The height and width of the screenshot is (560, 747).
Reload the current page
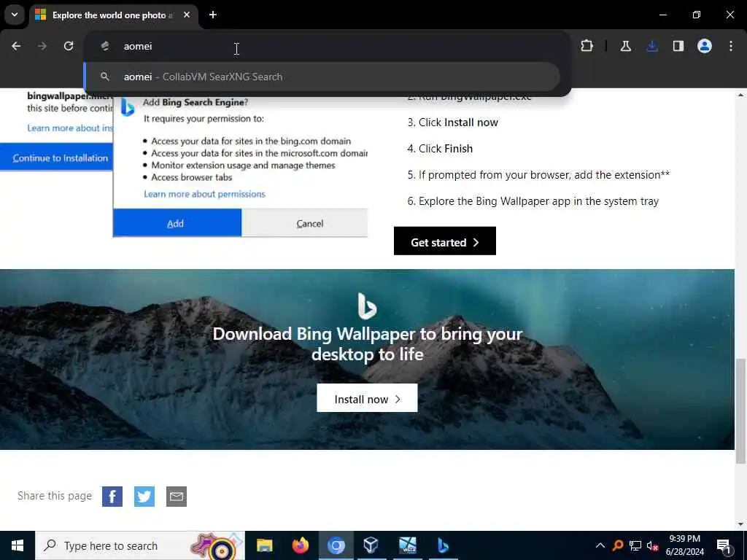[x=69, y=46]
